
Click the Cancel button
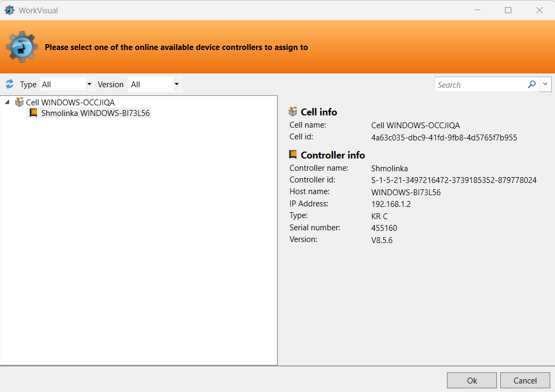pyautogui.click(x=525, y=380)
